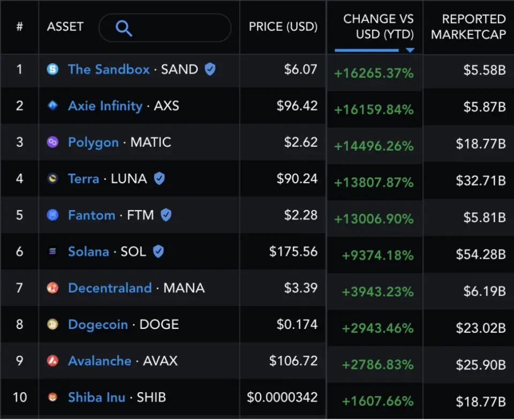The width and height of the screenshot is (514, 420).
Task: Click the Dogecoin coin logo icon
Action: [x=52, y=324]
